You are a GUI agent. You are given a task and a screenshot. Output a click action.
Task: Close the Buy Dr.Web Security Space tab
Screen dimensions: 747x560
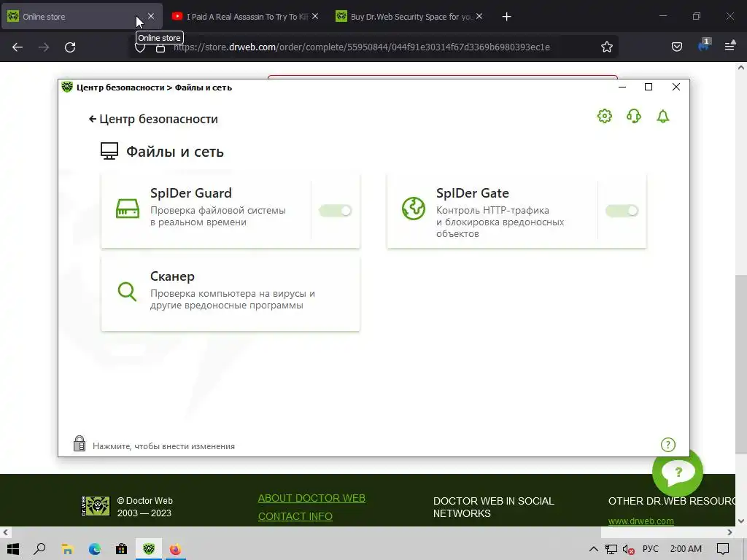[x=479, y=16]
